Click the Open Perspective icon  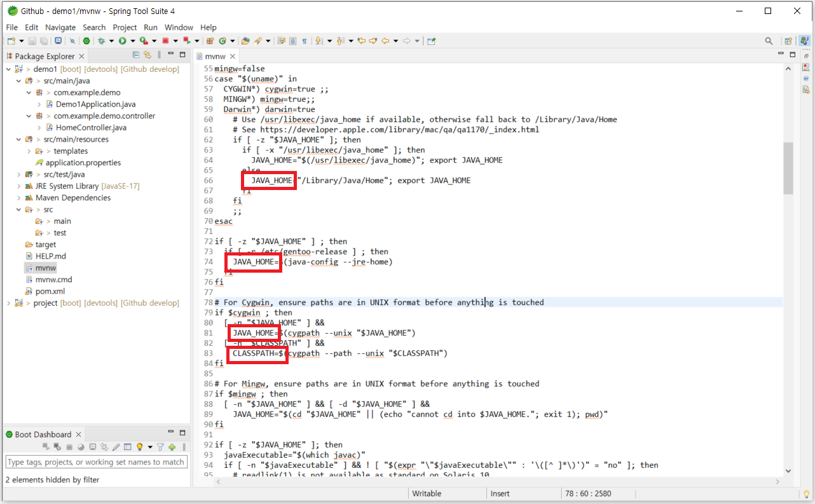(788, 41)
